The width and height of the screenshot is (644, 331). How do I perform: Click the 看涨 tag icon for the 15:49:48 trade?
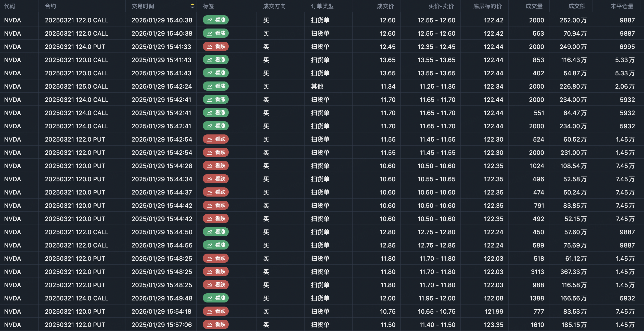[x=210, y=298]
